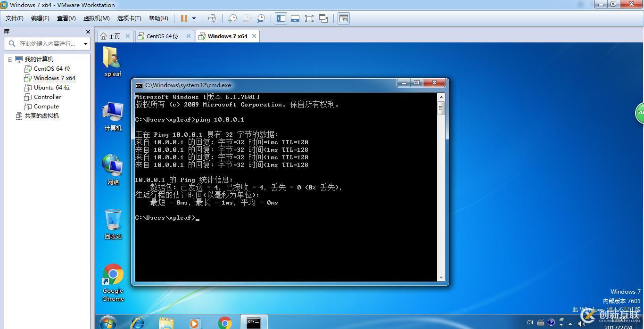Enter full screen mode icon
644x329 pixels.
309,18
